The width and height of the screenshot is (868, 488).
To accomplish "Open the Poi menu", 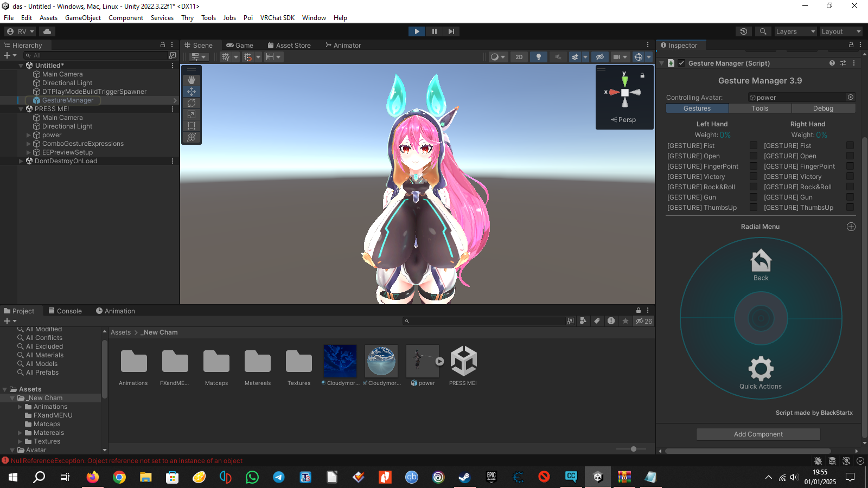I will (x=248, y=18).
